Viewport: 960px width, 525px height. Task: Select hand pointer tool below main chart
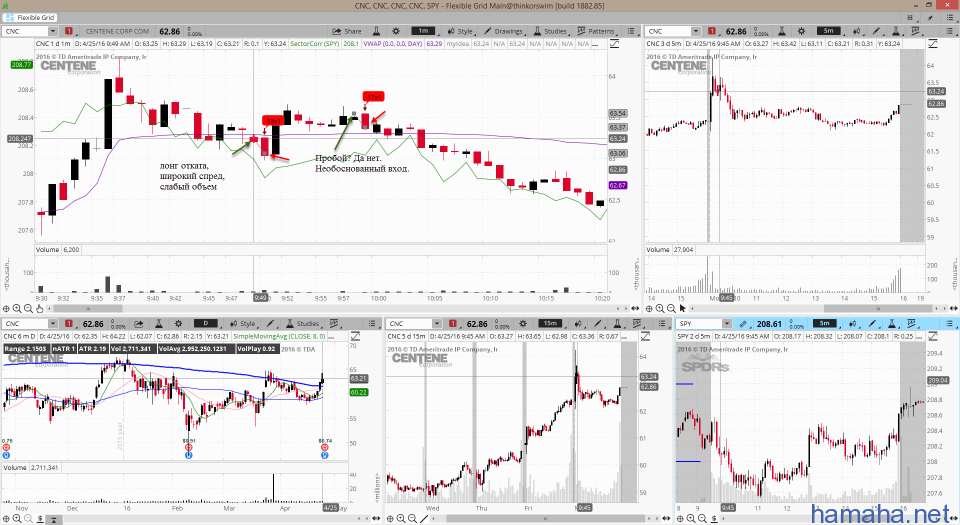[39, 309]
